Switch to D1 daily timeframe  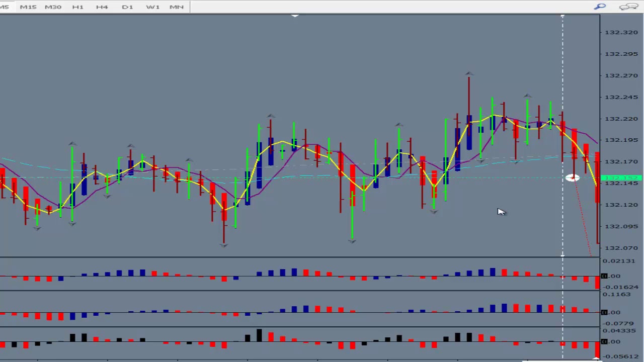coord(127,7)
